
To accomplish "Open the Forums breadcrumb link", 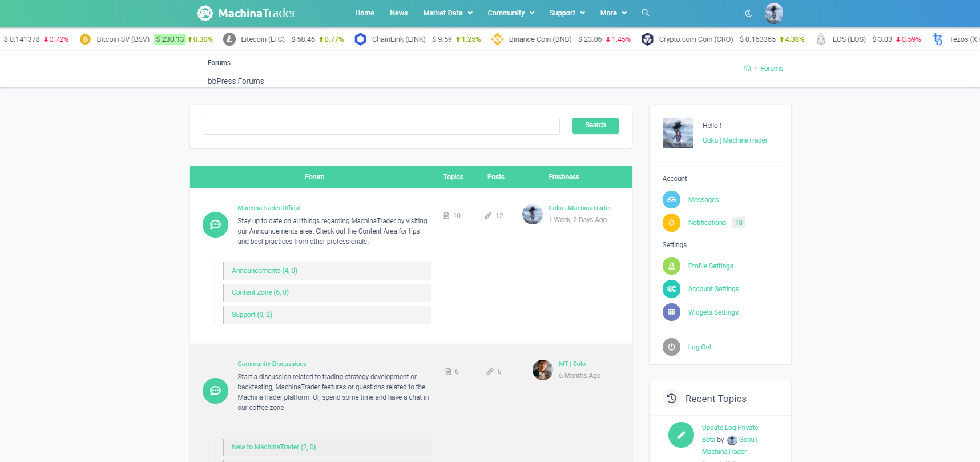I will click(772, 69).
